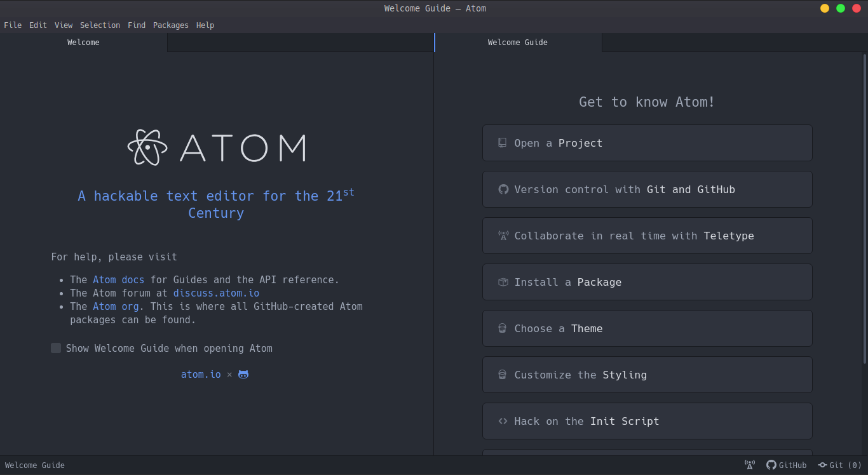
Task: Expand Hack on the Init Script section
Action: [x=647, y=421]
